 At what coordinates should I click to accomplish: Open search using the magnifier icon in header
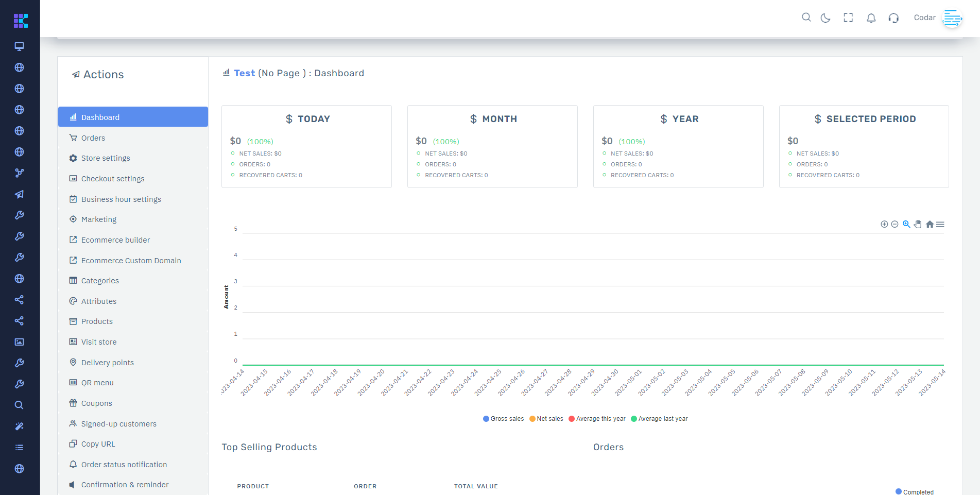click(806, 17)
